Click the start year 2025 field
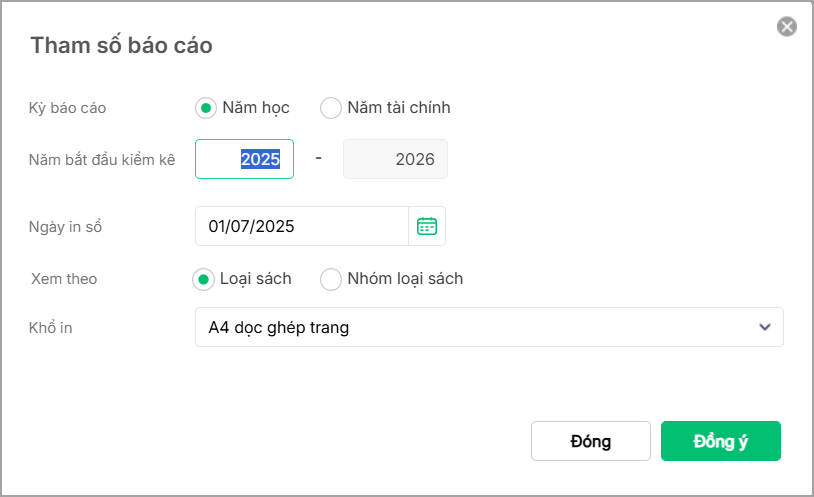Image resolution: width=814 pixels, height=497 pixels. tap(245, 159)
